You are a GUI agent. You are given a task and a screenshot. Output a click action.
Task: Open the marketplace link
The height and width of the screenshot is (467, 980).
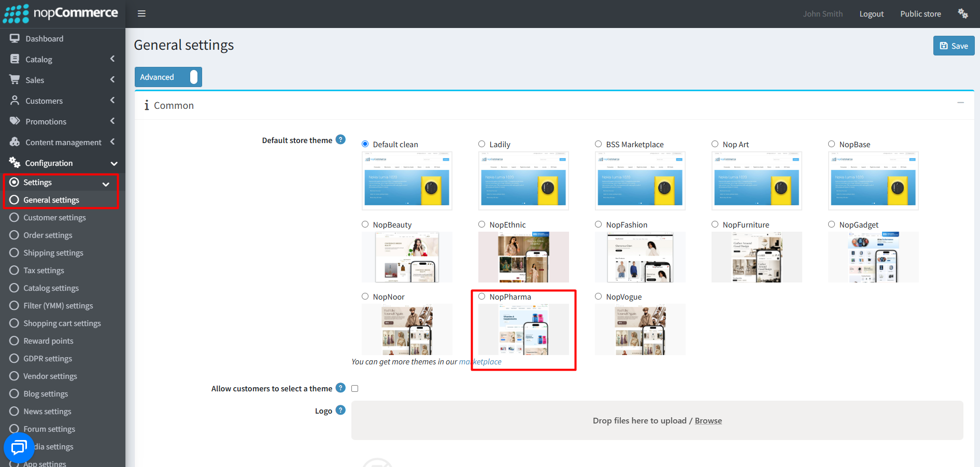point(480,362)
